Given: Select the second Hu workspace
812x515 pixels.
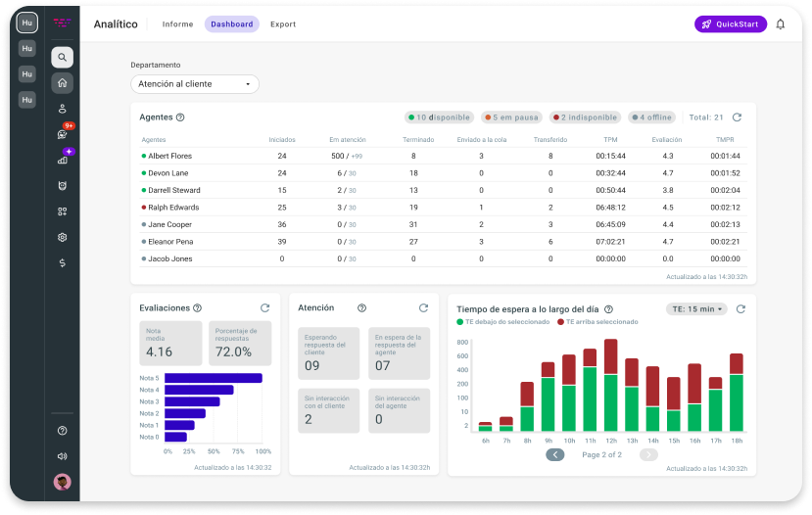Looking at the screenshot, I should 26,48.
